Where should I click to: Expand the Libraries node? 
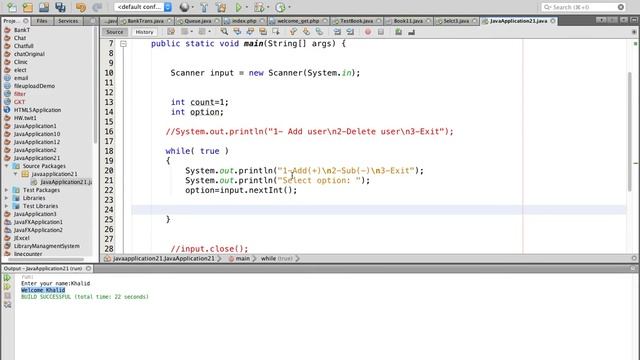click(x=7, y=198)
